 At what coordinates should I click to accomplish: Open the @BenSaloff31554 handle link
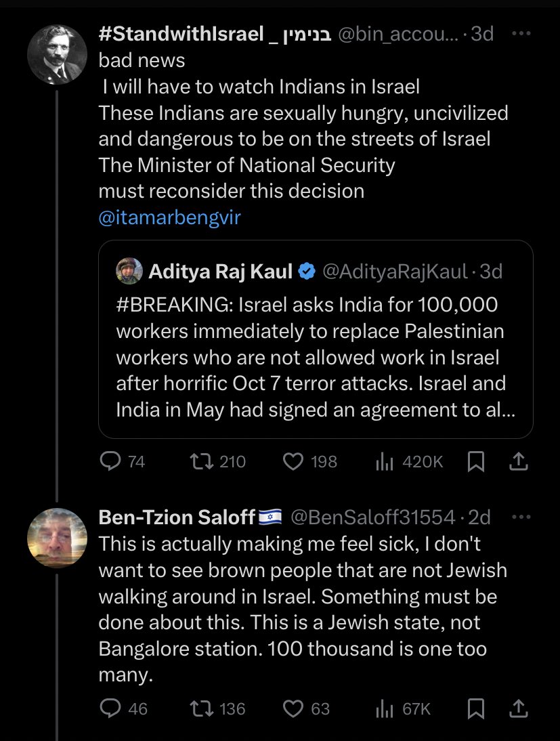tap(372, 517)
